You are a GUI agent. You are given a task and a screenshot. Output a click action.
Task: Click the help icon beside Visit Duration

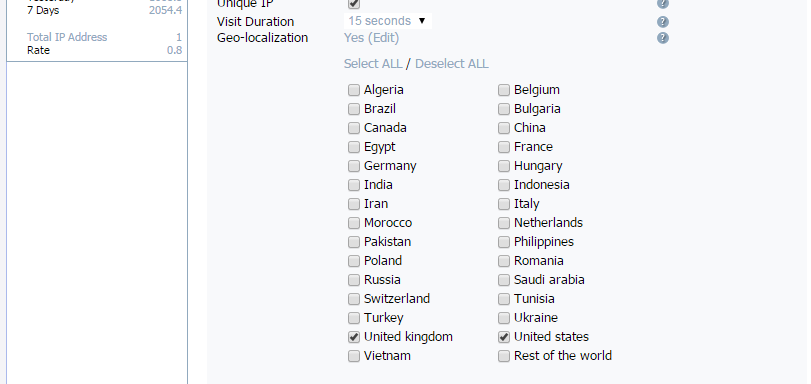(663, 22)
